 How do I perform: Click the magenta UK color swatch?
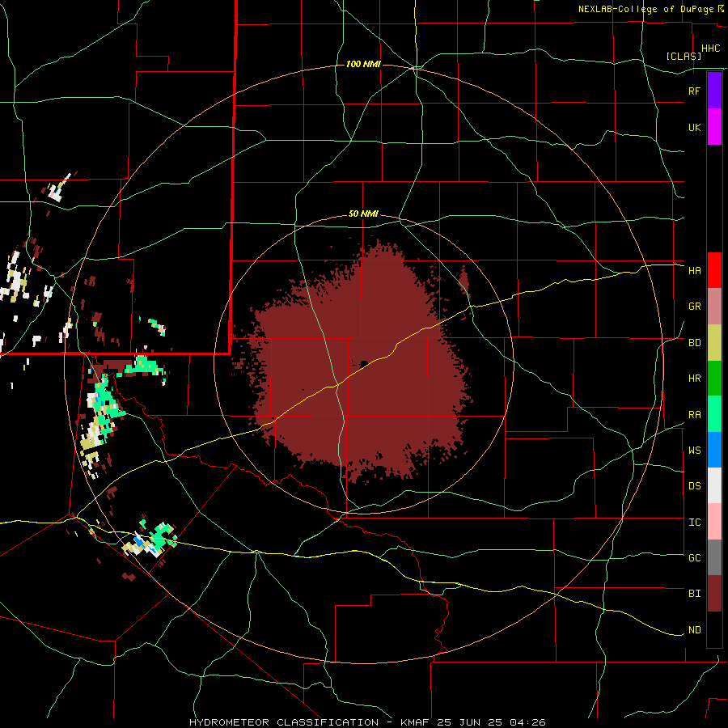[x=714, y=127]
